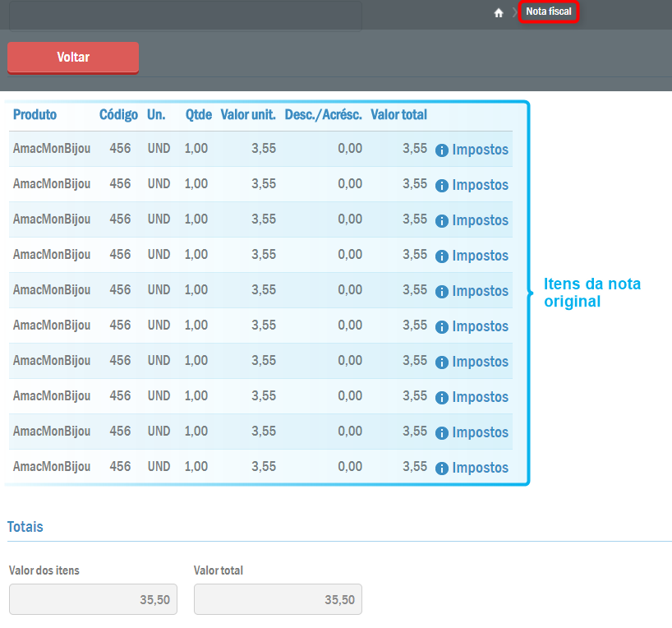Open the Impostos link in the sixth row
The height and width of the screenshot is (628, 672).
point(480,326)
